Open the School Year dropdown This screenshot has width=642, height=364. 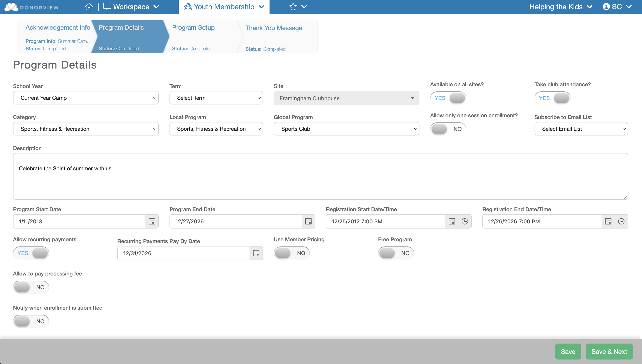point(86,98)
